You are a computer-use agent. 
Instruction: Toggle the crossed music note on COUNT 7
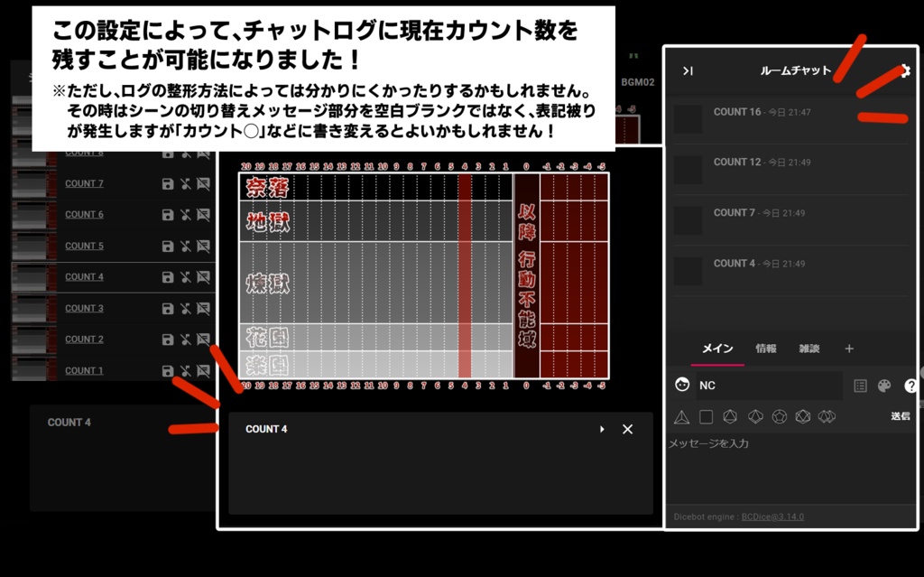click(185, 183)
